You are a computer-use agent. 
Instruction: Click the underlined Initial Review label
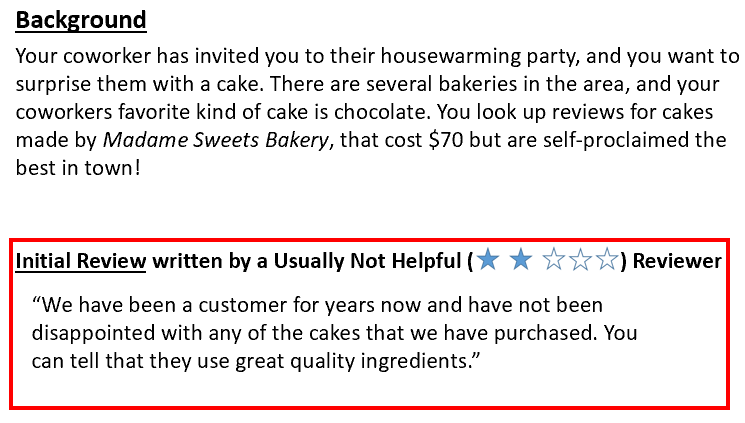[81, 262]
